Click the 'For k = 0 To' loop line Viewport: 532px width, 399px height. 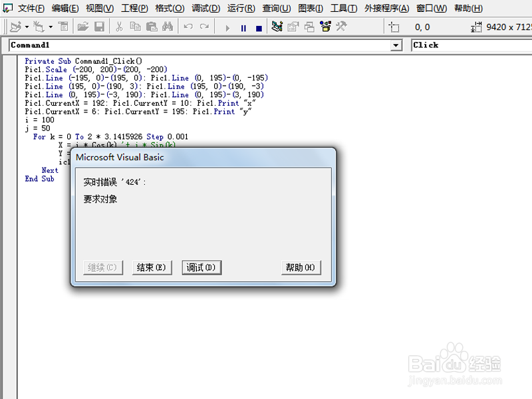(x=110, y=137)
